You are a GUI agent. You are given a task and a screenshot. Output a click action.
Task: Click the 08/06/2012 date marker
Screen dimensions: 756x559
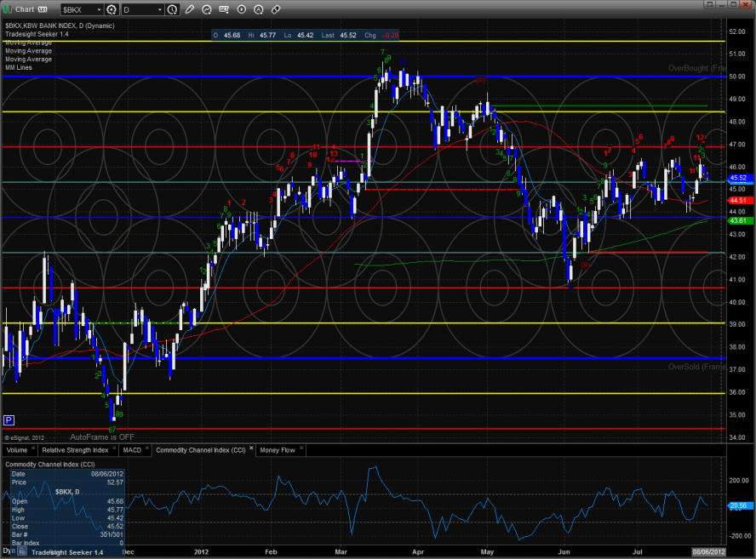point(708,552)
